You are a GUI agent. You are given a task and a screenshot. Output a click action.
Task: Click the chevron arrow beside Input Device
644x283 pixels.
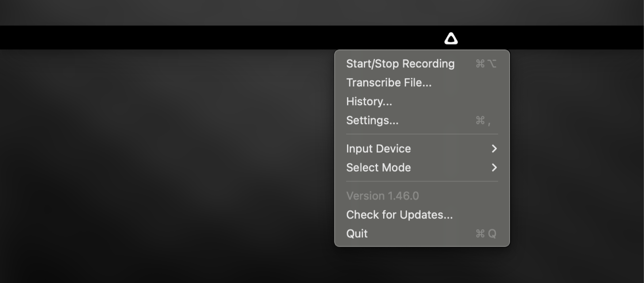[x=494, y=149]
